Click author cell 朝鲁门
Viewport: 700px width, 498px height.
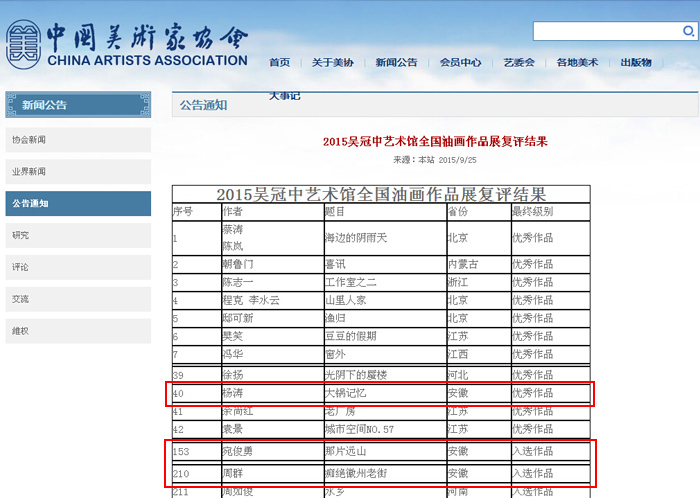point(273,264)
